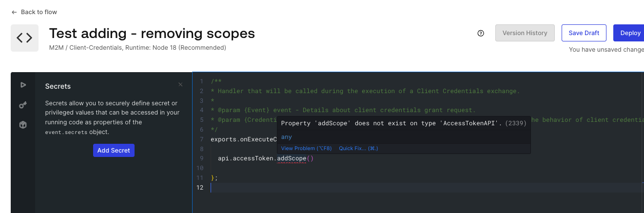Click the addScope method in code
The height and width of the screenshot is (213, 644).
[x=292, y=158]
